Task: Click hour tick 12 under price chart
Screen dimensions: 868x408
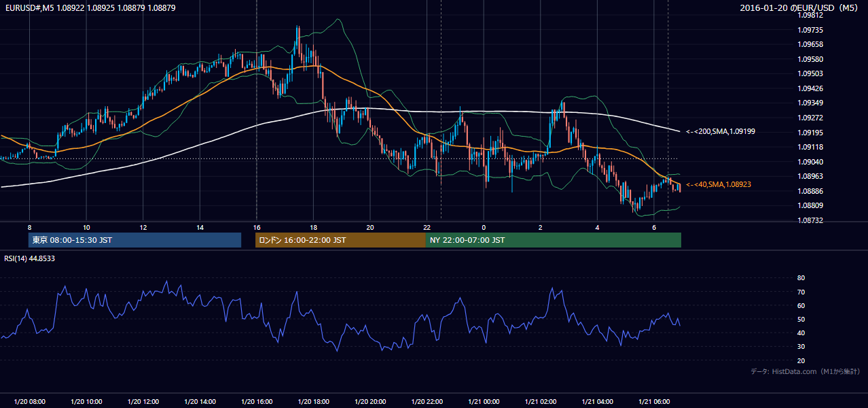Action: [x=143, y=227]
